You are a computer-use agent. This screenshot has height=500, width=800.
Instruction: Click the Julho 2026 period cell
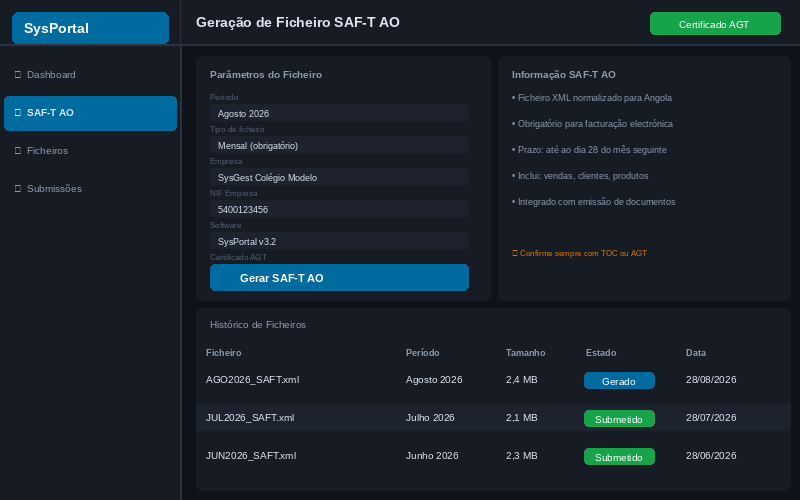click(x=430, y=418)
